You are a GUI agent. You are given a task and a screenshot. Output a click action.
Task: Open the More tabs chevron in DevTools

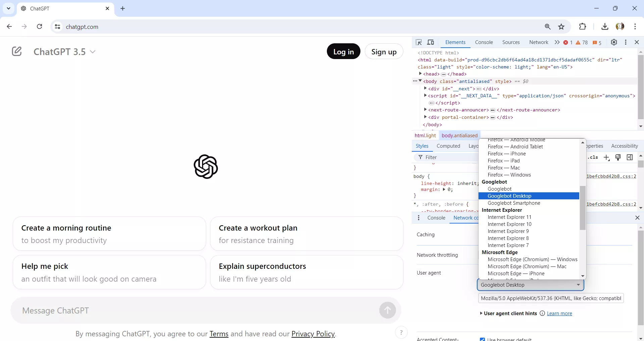pos(557,42)
